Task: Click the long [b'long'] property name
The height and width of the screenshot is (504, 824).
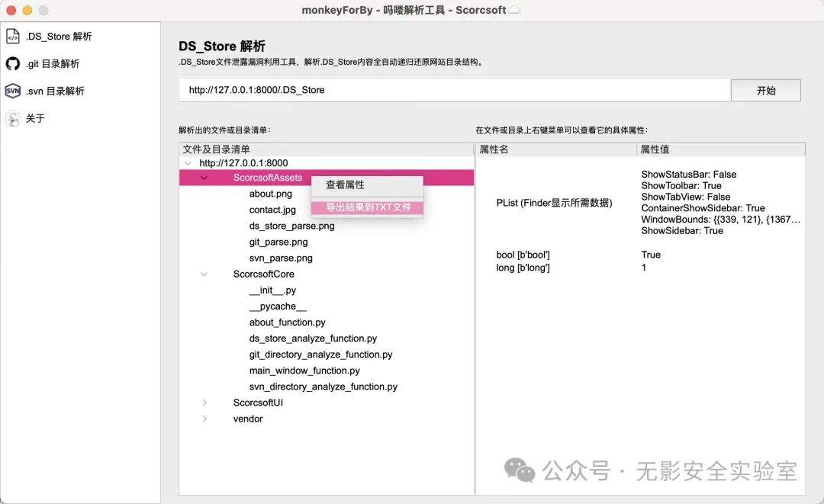Action: tap(523, 268)
